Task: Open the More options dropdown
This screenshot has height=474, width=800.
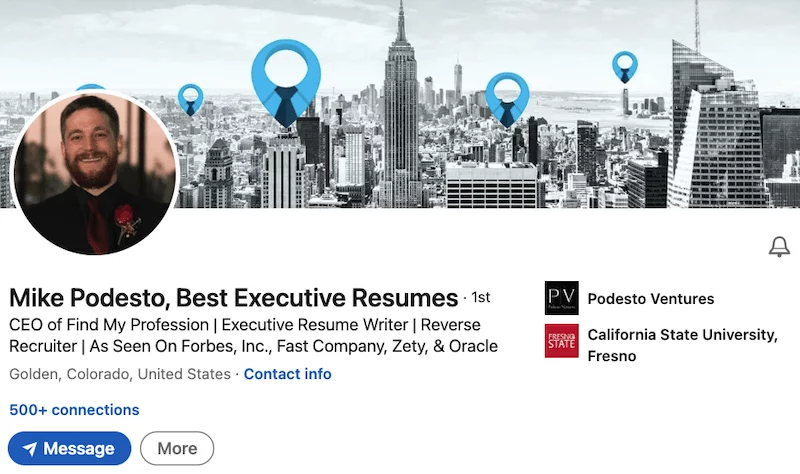Action: click(177, 448)
